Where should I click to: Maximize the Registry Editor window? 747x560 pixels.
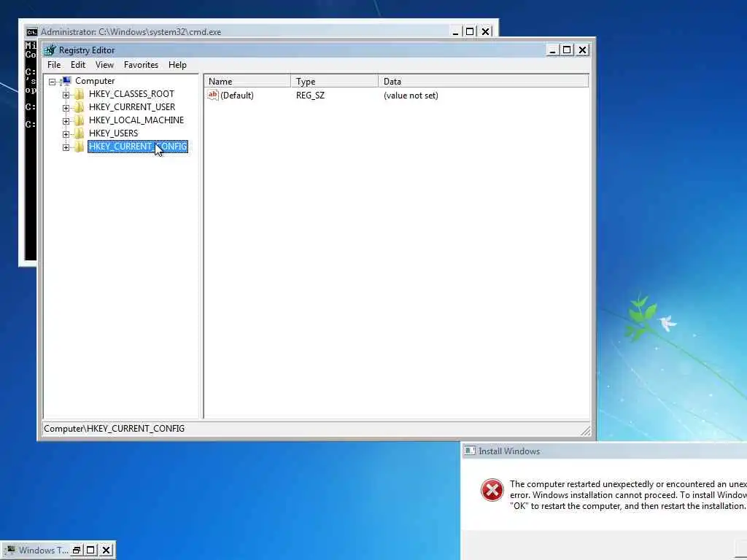click(x=567, y=50)
